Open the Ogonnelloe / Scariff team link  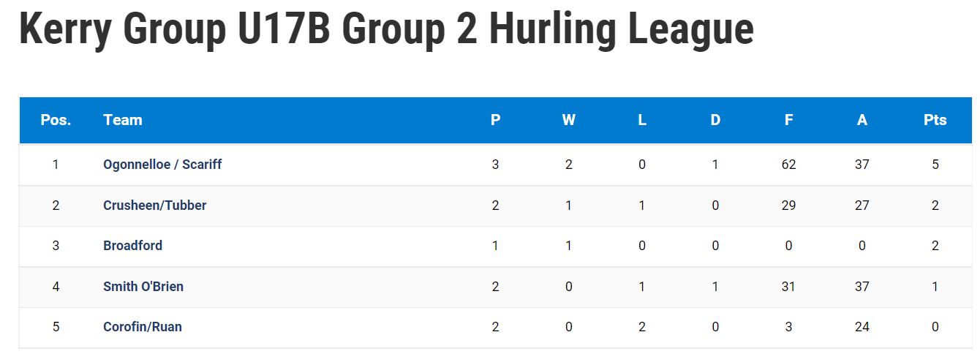[x=162, y=165]
